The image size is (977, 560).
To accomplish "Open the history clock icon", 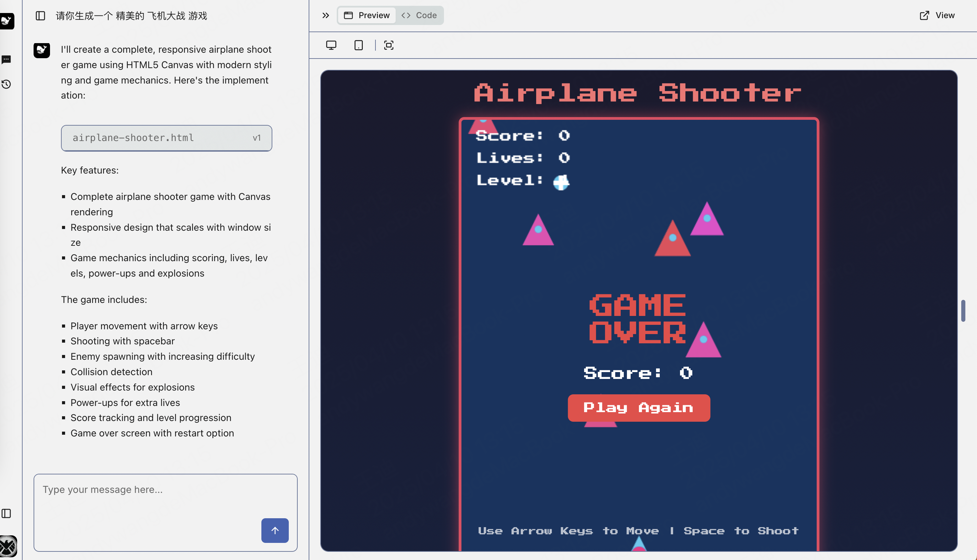I will (x=7, y=84).
